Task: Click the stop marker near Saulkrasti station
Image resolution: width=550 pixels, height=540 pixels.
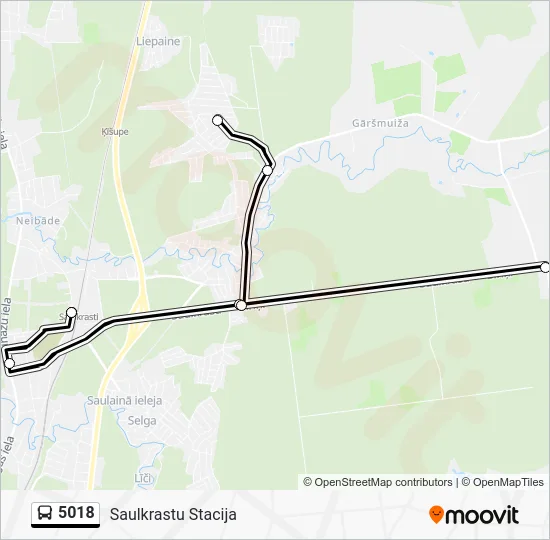Action: pos(71,312)
